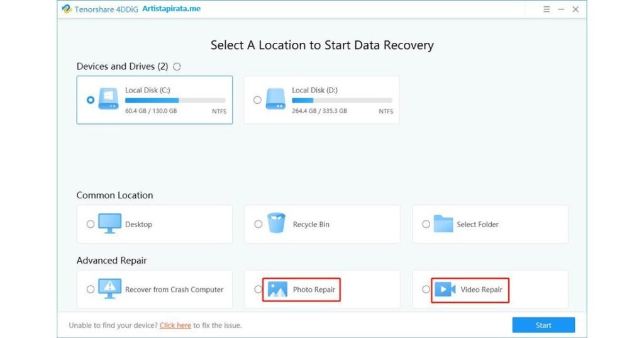Select the Video Repair radio button
This screenshot has width=644, height=338.
(426, 290)
